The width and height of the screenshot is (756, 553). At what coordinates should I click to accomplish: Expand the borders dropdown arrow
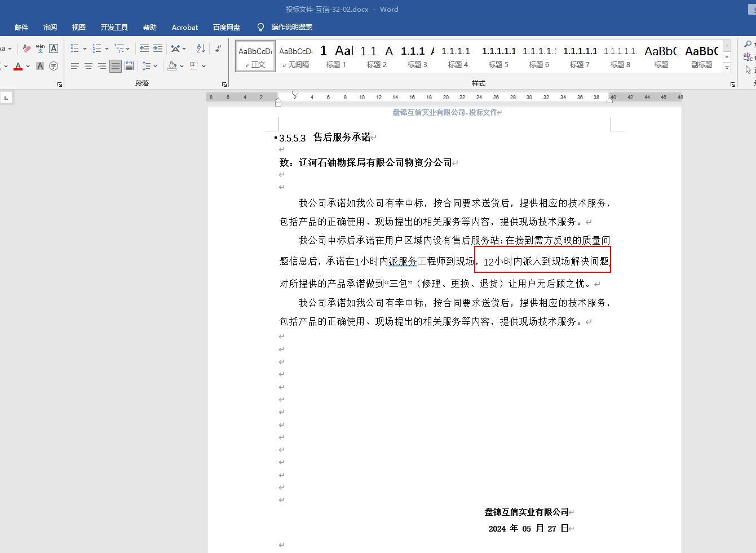click(x=204, y=66)
